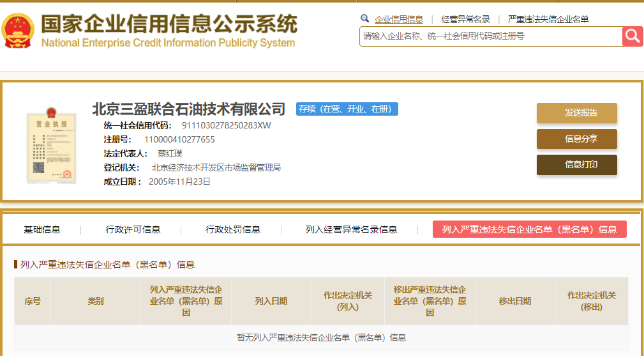
Task: Click the 发送报告 button
Action: 576,113
